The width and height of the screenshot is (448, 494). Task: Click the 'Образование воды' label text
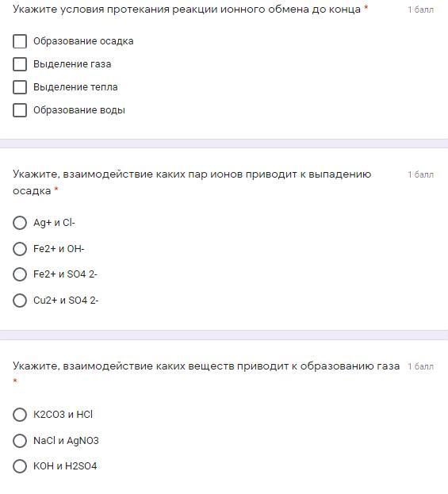[79, 110]
